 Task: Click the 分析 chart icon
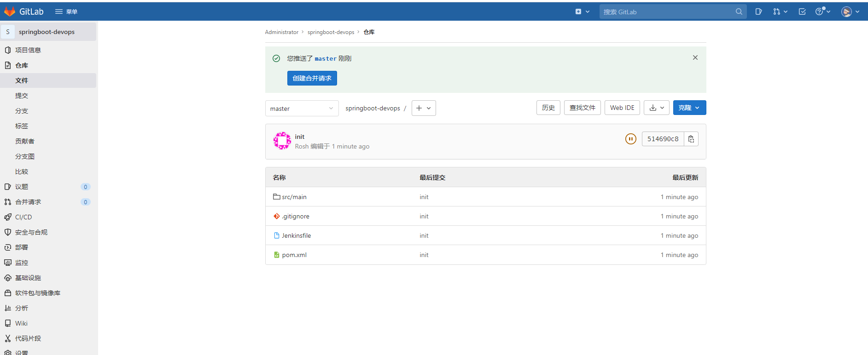tap(7, 308)
